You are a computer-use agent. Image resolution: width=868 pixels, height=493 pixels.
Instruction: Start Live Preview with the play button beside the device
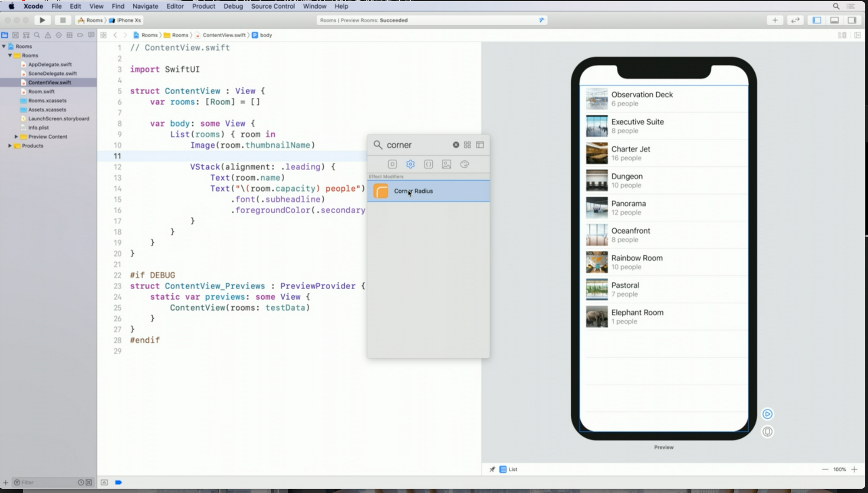coord(767,414)
